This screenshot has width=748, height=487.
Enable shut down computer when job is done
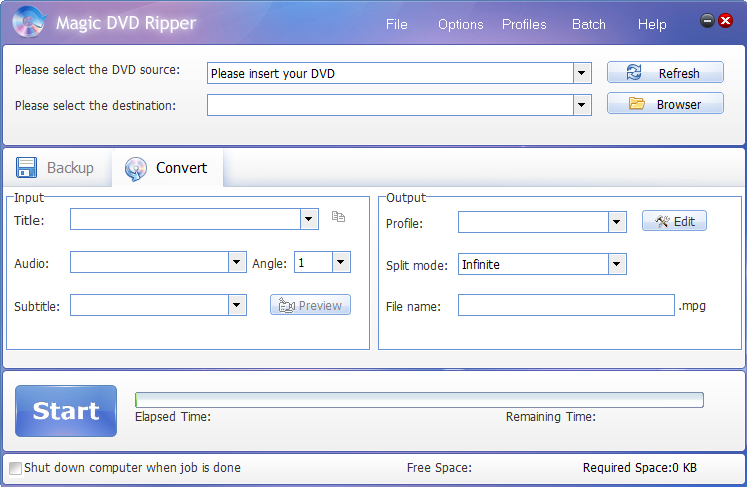point(15,468)
